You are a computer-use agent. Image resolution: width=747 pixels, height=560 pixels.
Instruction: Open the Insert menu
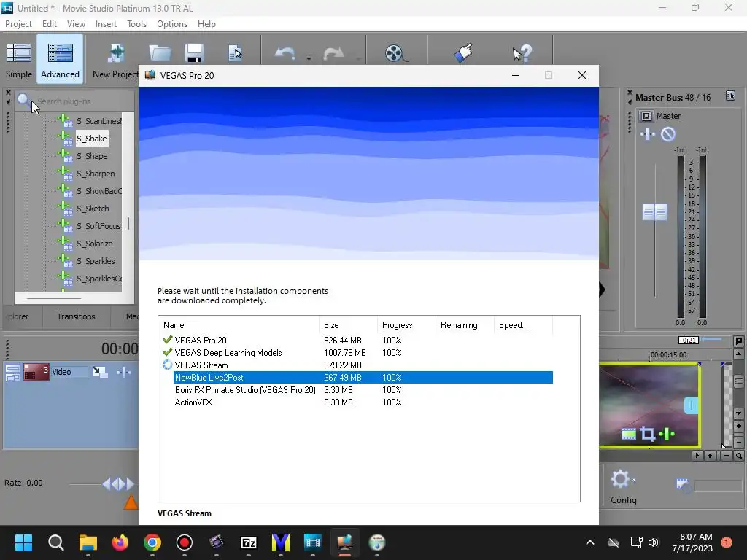tap(106, 24)
